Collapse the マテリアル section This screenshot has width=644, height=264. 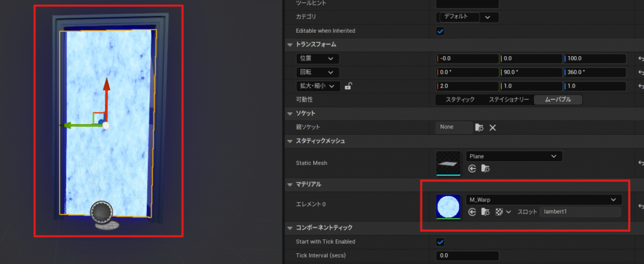coord(290,184)
